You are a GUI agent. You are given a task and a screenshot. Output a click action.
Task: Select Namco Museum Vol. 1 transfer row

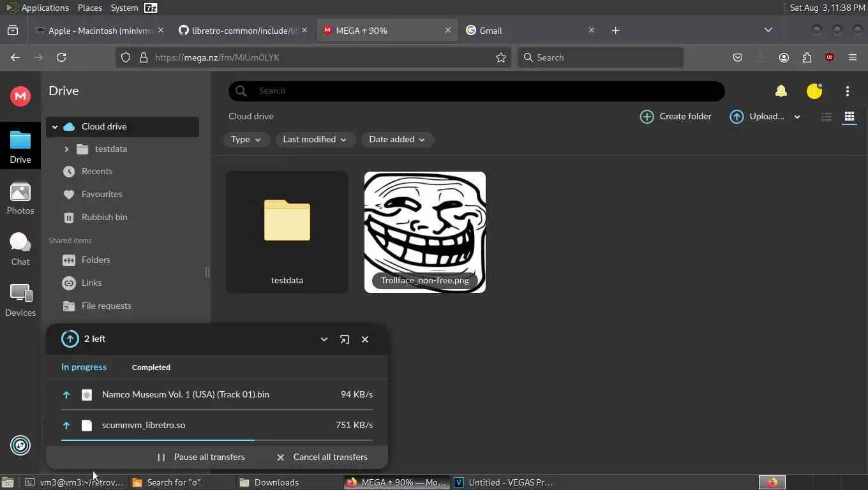217,395
